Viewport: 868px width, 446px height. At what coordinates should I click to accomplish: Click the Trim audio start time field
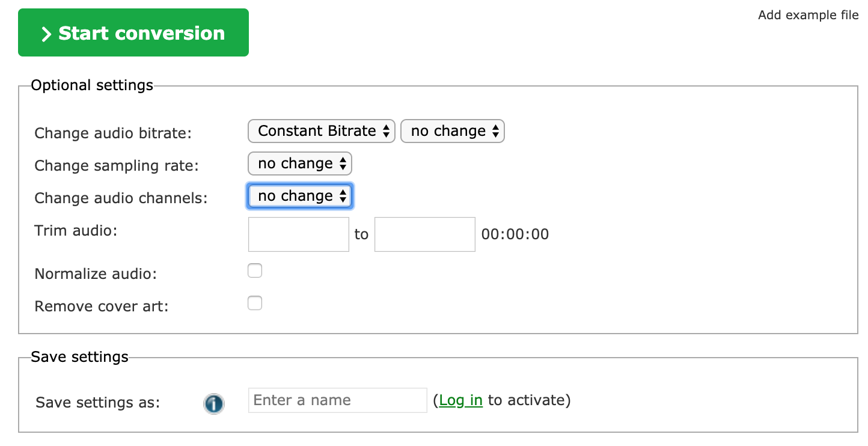pyautogui.click(x=298, y=234)
